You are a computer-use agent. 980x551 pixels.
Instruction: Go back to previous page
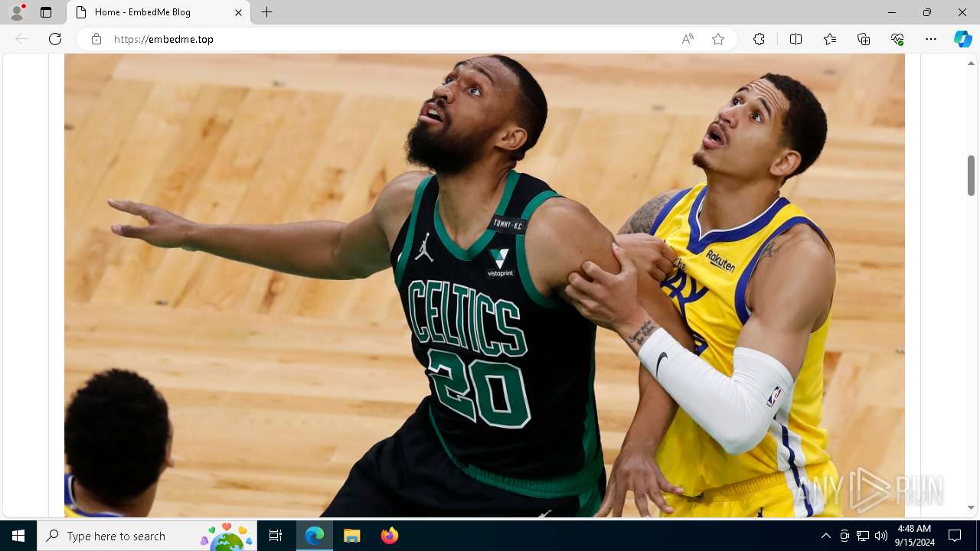[21, 39]
